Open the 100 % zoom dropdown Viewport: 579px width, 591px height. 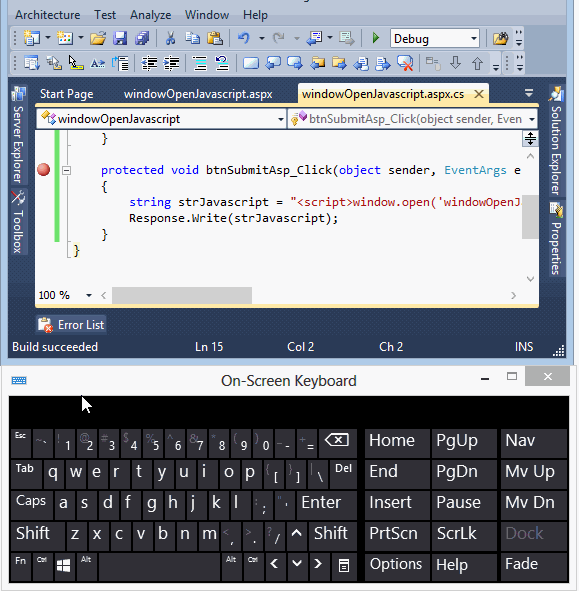89,295
